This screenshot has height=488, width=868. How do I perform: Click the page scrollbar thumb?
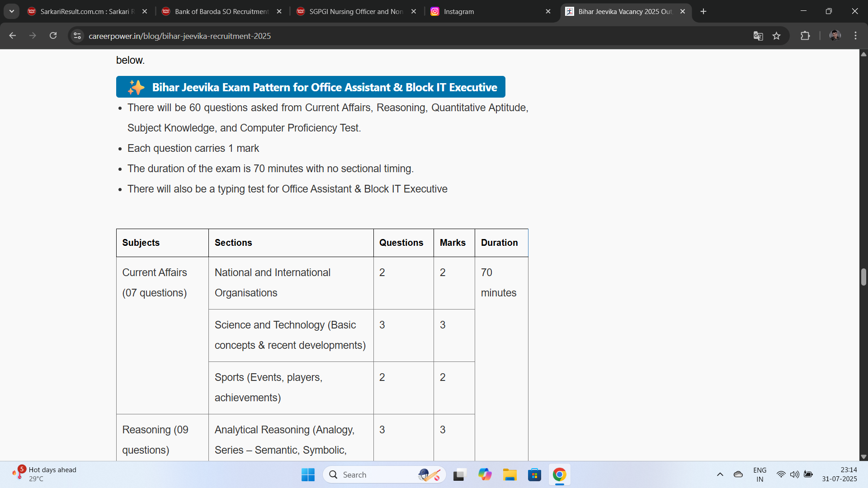click(x=863, y=277)
